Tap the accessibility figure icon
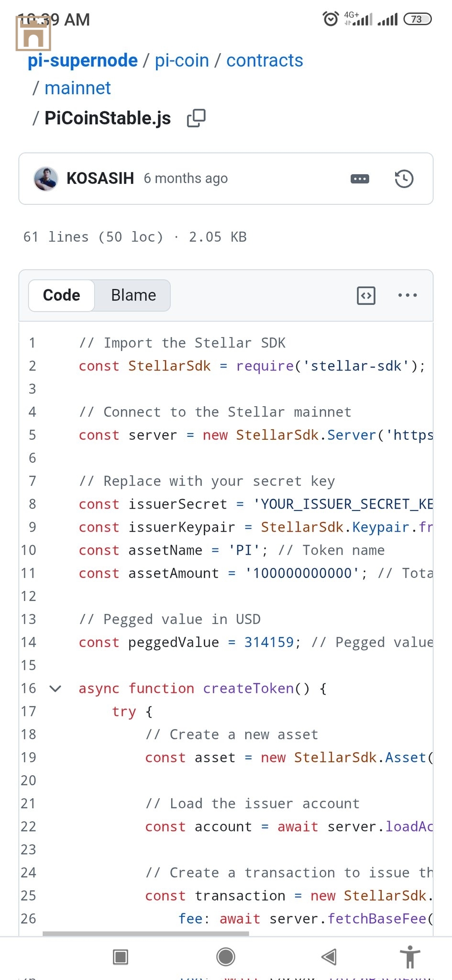Image resolution: width=452 pixels, height=980 pixels. click(x=410, y=957)
